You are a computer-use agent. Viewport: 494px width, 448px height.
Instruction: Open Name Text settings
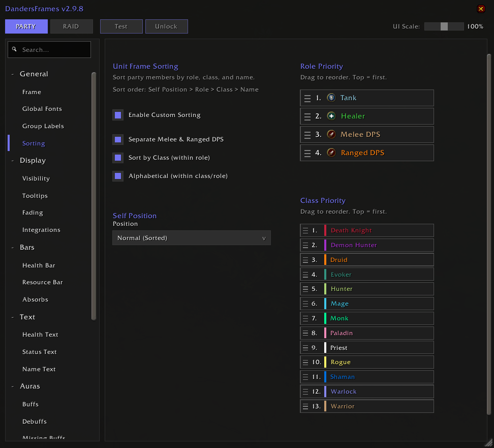[39, 369]
